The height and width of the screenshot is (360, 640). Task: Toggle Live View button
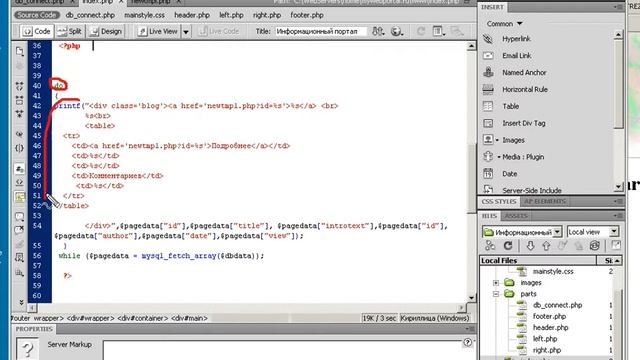click(x=158, y=31)
